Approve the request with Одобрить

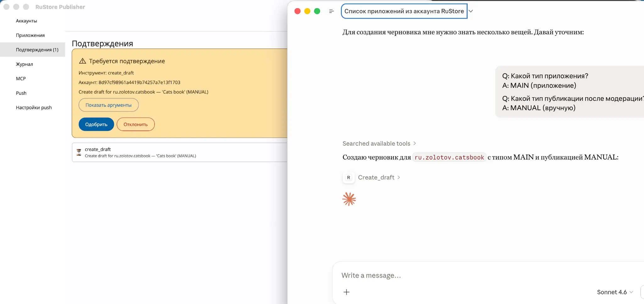click(96, 124)
